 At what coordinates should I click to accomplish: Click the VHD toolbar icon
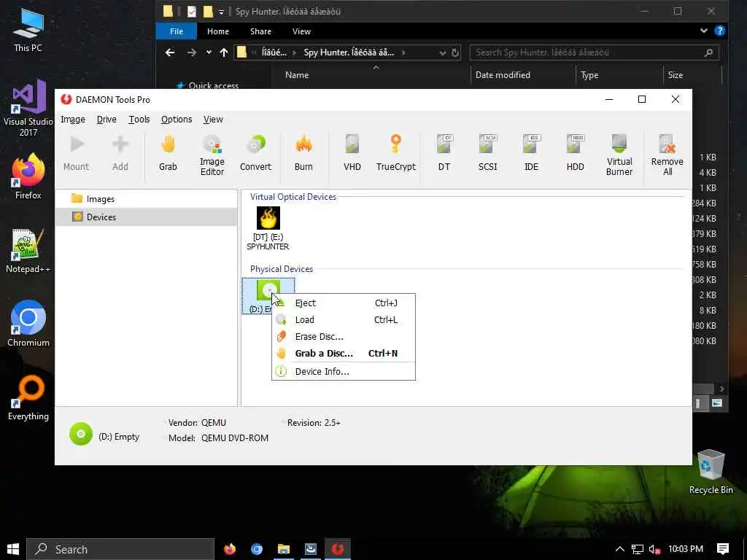coord(352,153)
